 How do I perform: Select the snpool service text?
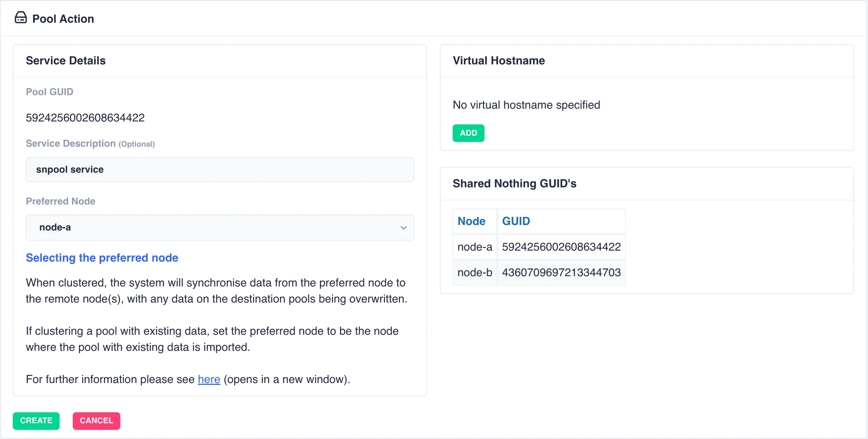coord(70,169)
